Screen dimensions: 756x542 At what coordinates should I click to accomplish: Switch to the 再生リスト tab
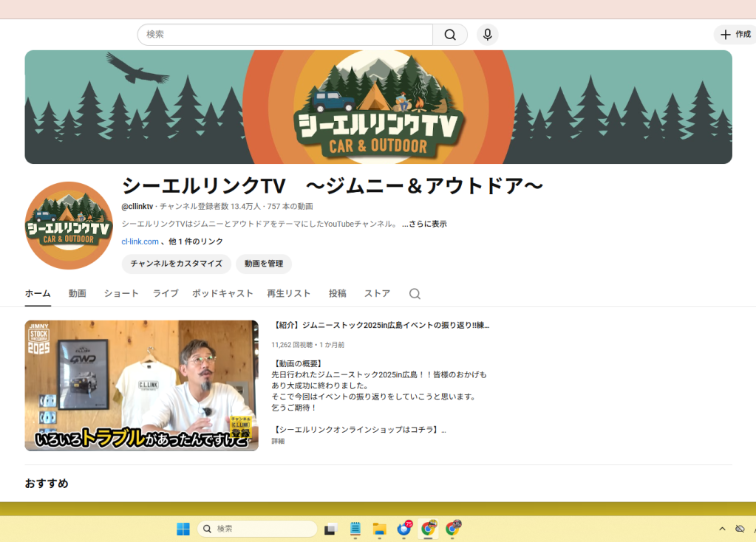coord(289,293)
